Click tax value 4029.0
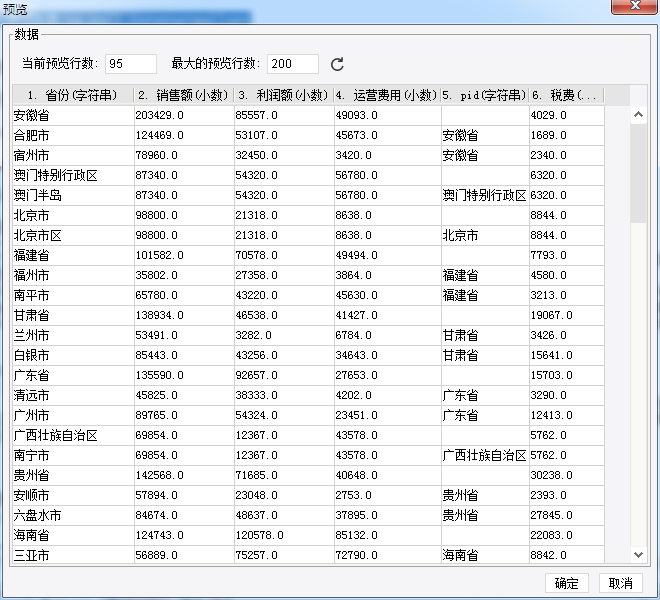This screenshot has width=660, height=600. coord(567,115)
